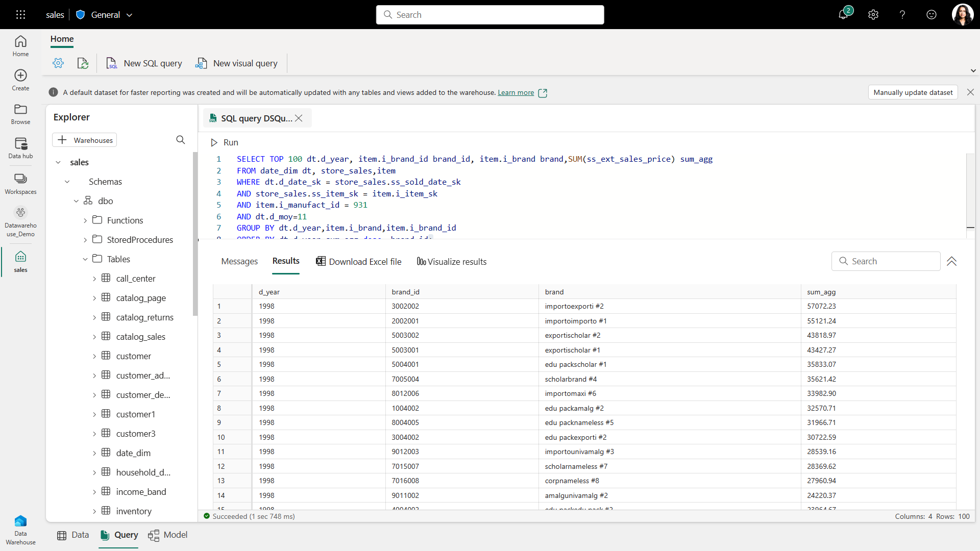Expand the customer table
980x551 pixels.
tap(94, 356)
